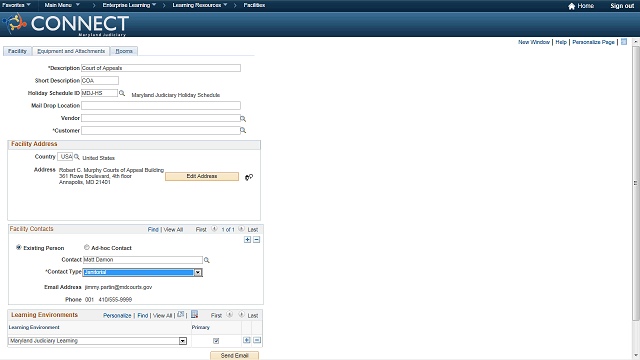The image size is (640, 360).
Task: Open Learning Environments grid in new window icon
Action: coord(180,315)
